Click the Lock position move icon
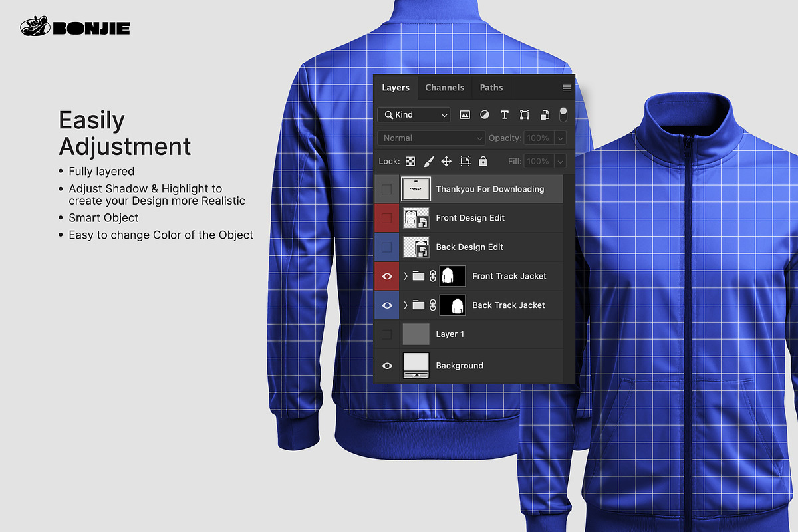Image resolution: width=798 pixels, height=532 pixels. (446, 161)
